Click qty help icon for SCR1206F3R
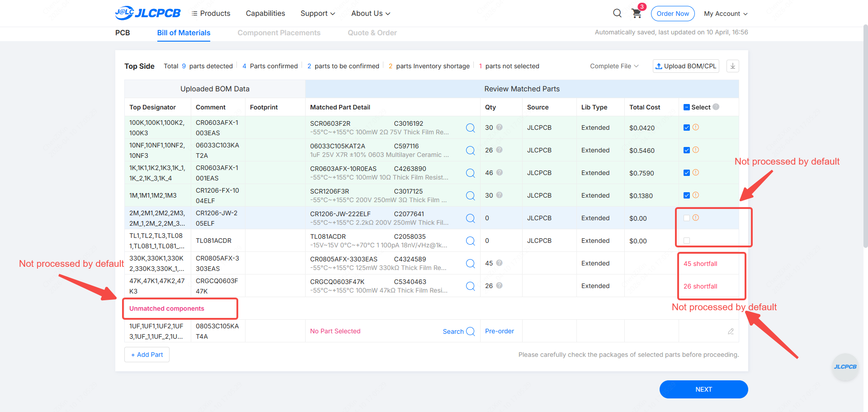 coord(499,195)
